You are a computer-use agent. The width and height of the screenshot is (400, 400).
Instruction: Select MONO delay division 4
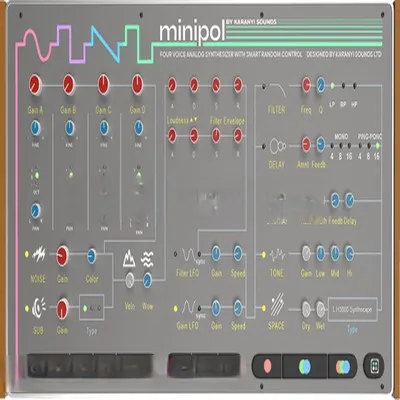332,146
